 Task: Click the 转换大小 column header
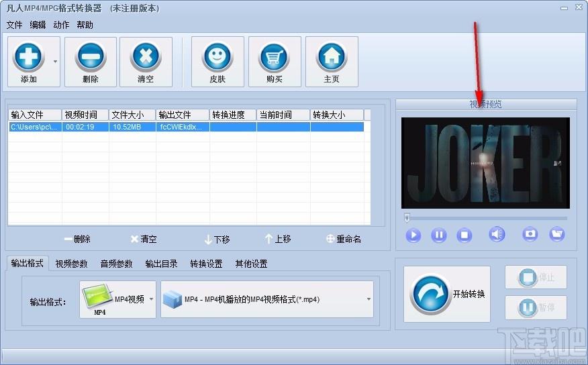pos(337,115)
